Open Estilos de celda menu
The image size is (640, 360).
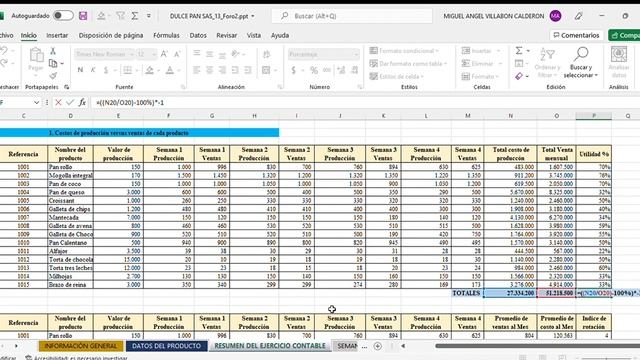point(397,76)
